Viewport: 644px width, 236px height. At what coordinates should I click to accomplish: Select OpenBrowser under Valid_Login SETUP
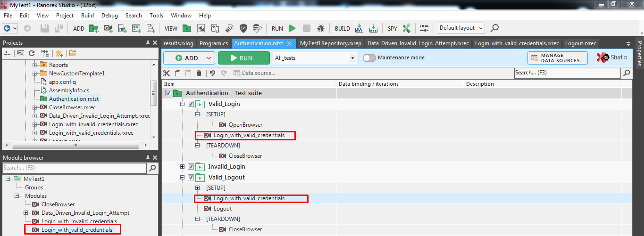tap(245, 125)
